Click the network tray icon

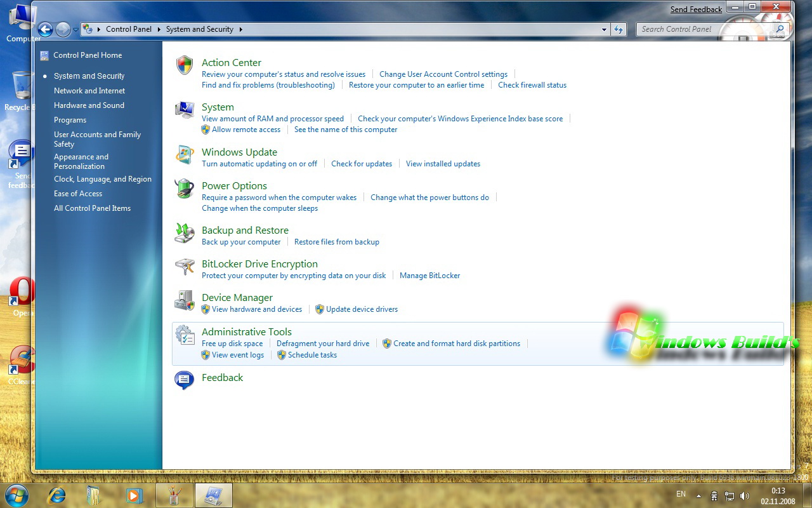(730, 496)
